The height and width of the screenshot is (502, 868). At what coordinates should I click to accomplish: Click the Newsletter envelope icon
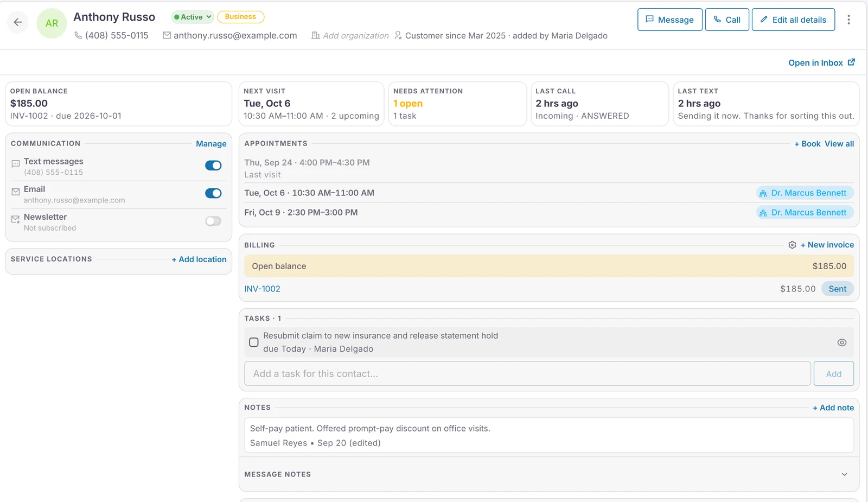(16, 219)
